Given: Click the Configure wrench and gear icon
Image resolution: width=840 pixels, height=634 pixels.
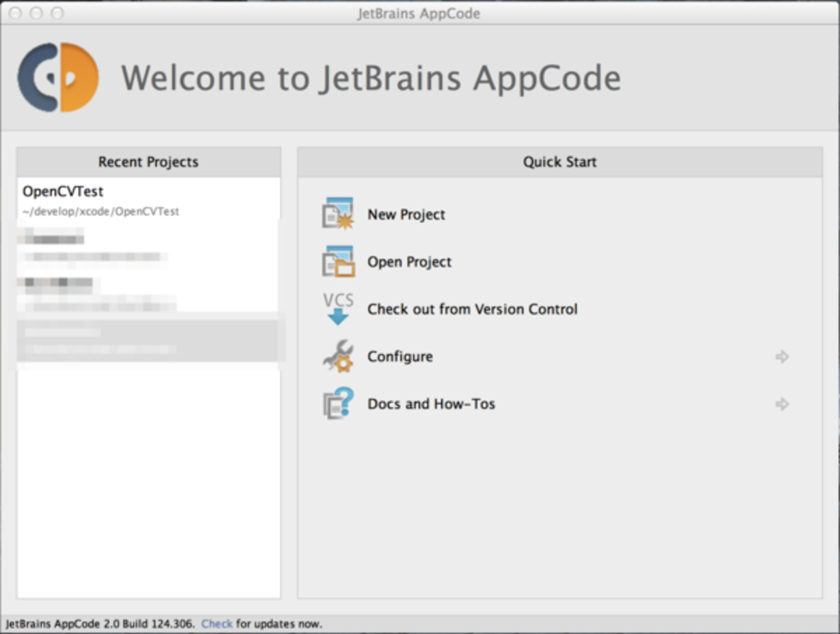Looking at the screenshot, I should click(x=338, y=356).
